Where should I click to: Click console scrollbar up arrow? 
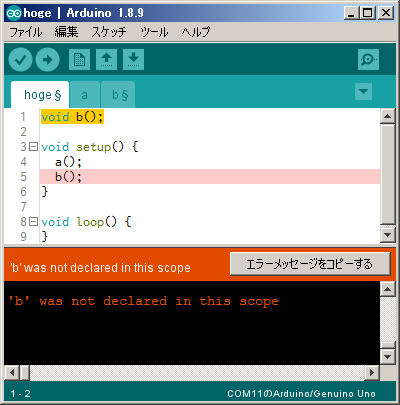(x=387, y=289)
